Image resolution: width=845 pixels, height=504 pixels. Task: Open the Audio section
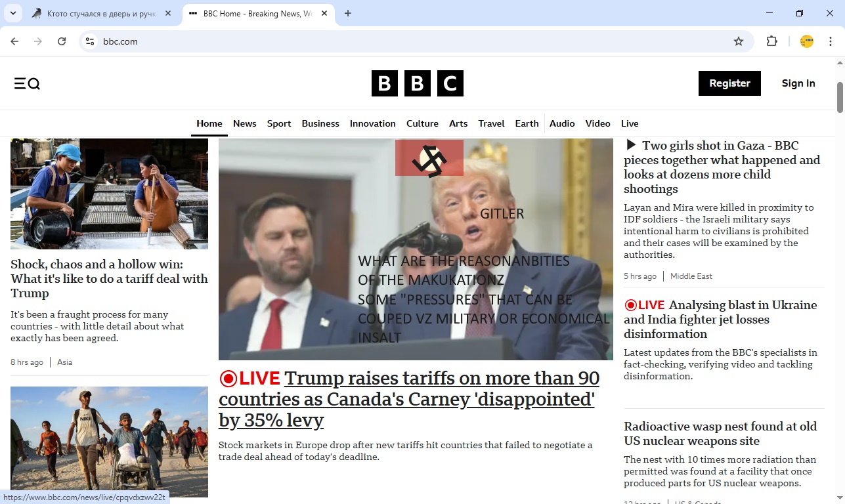(x=562, y=123)
